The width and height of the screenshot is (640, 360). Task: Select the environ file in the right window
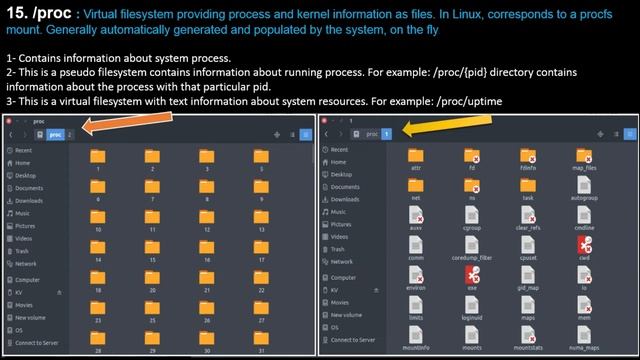click(x=416, y=275)
